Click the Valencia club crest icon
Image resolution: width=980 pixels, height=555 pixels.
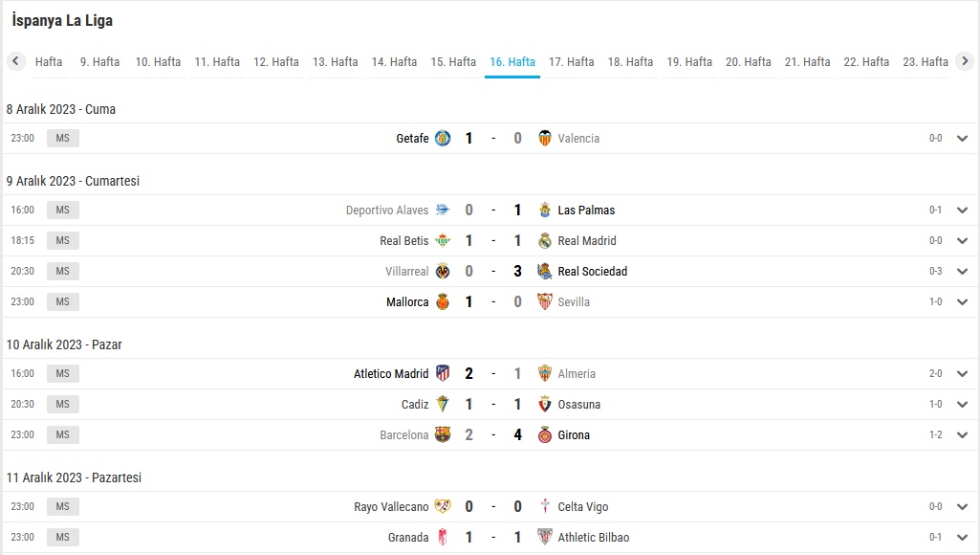[x=545, y=139]
